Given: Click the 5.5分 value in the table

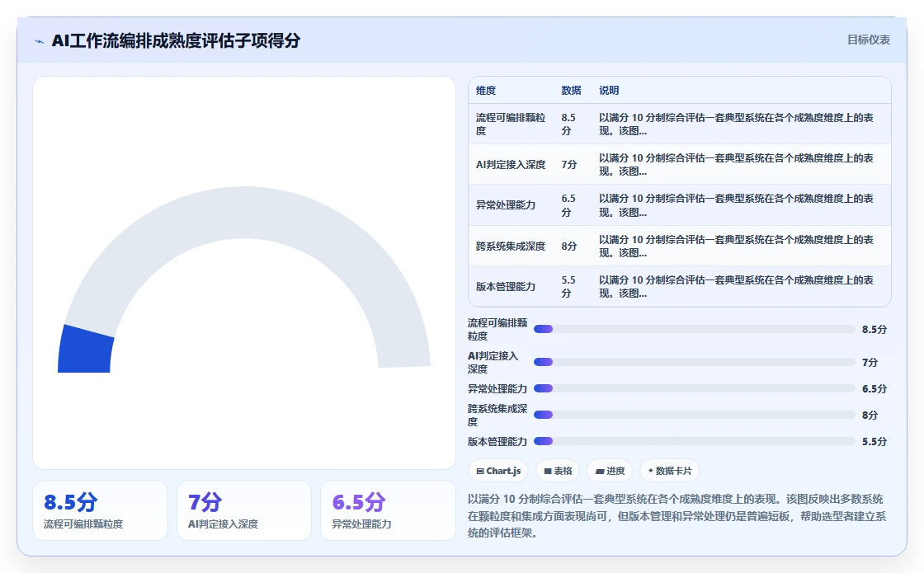Looking at the screenshot, I should pos(568,286).
